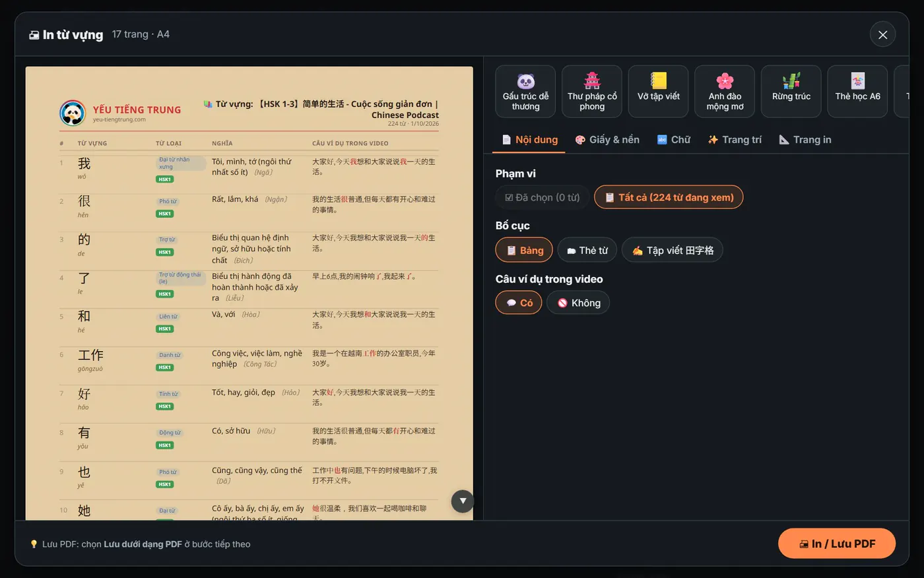Screen dimensions: 924x578
Task: Enable video example sentences with Có
Action: coord(519,303)
